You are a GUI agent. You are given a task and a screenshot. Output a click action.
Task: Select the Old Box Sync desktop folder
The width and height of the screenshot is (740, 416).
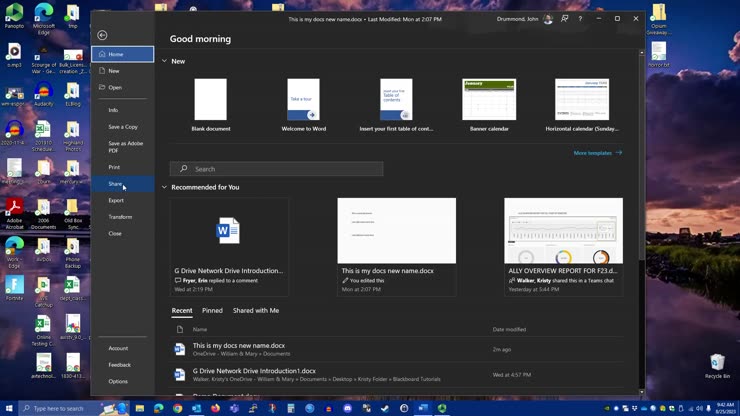pos(73,214)
